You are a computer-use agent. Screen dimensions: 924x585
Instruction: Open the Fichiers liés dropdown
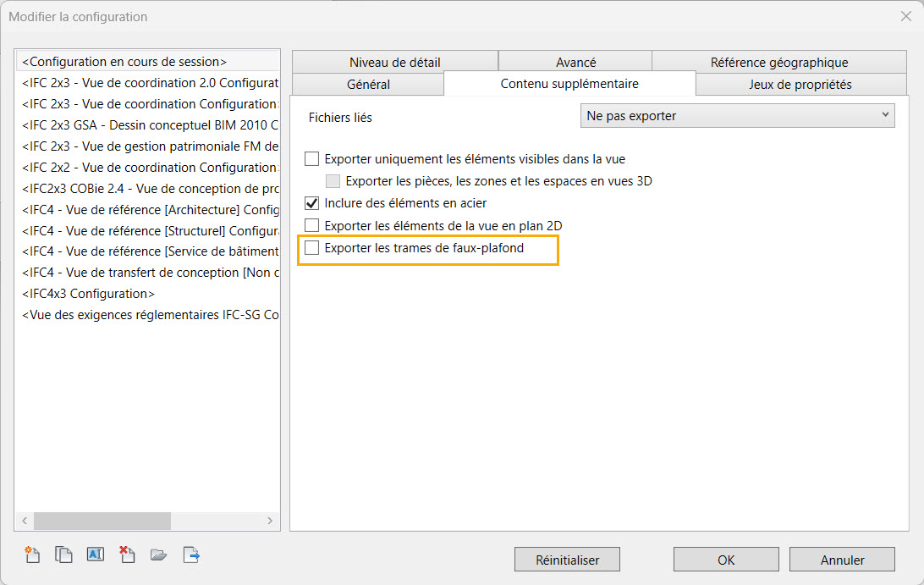pos(737,116)
